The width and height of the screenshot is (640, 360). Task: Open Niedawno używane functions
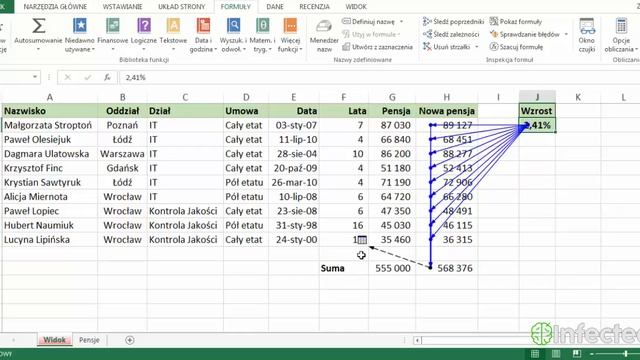(x=80, y=36)
